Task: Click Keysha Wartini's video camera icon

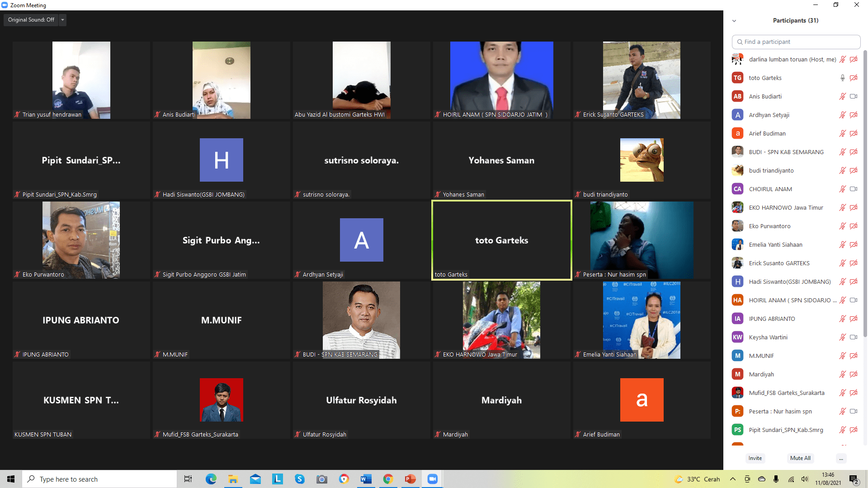Action: [x=854, y=337]
